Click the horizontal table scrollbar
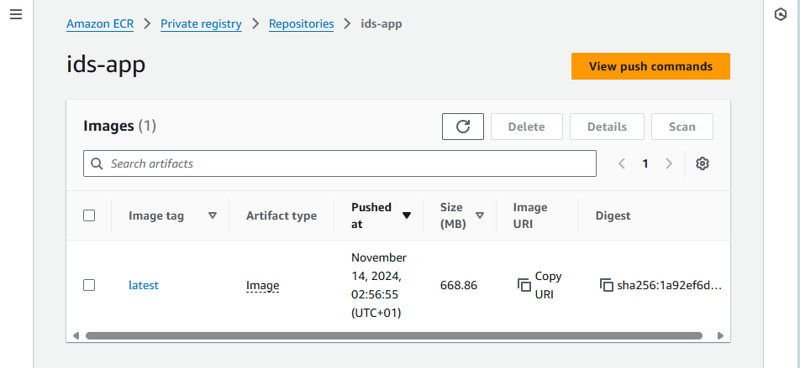800x368 pixels. pos(394,336)
